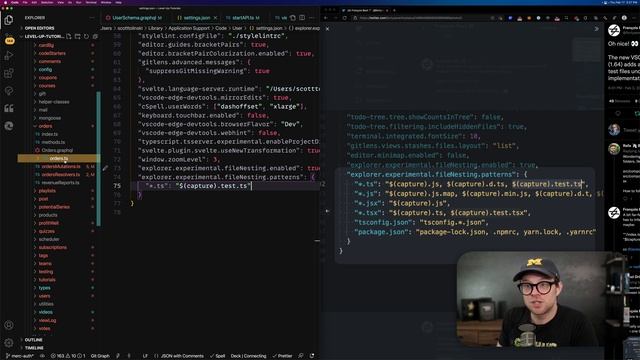Collapse the orders folder
Image resolution: width=640 pixels, height=360 pixels.
tap(45, 126)
